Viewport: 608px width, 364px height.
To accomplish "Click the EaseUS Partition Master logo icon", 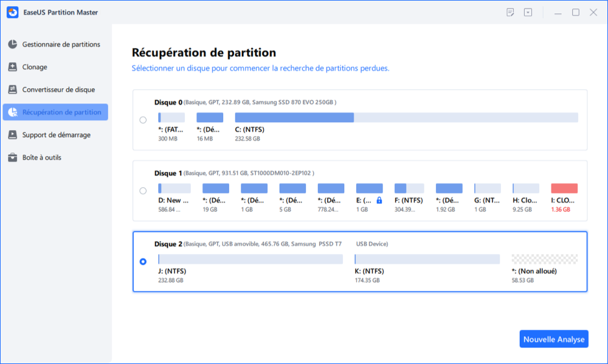I will [12, 12].
